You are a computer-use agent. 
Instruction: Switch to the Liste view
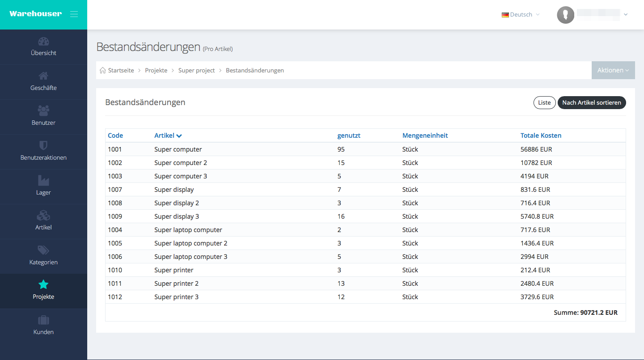tap(544, 103)
